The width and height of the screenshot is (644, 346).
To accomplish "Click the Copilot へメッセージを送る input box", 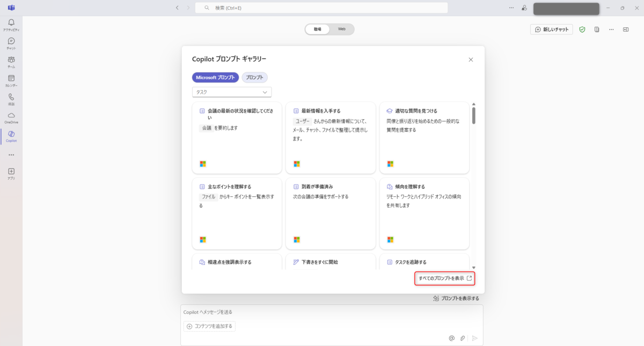I will (332, 312).
